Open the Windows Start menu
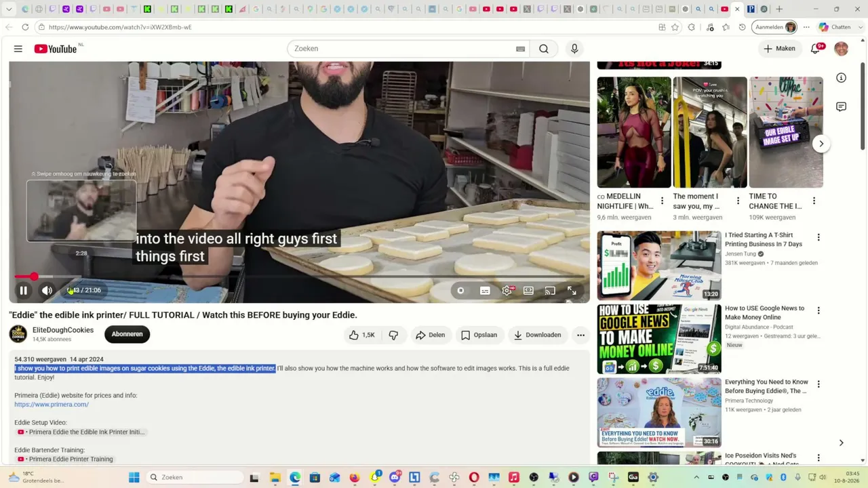This screenshot has width=868, height=488. pos(134,477)
